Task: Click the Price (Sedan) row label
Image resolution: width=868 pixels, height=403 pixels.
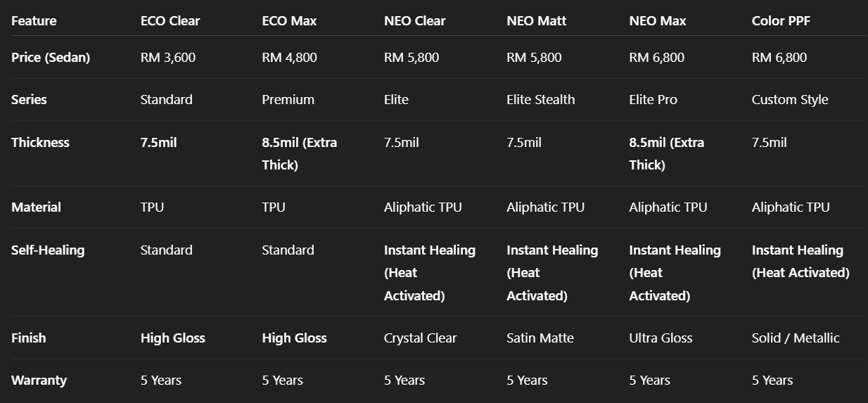Action: coord(51,58)
